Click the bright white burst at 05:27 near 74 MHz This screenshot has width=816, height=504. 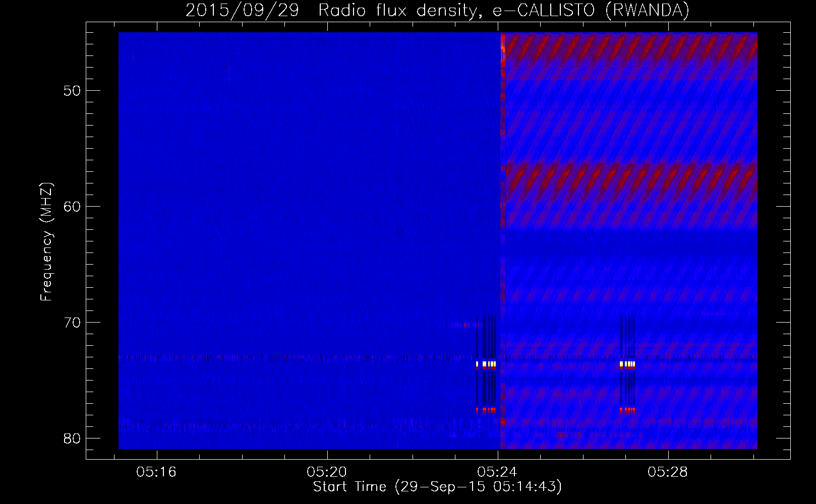[627, 364]
